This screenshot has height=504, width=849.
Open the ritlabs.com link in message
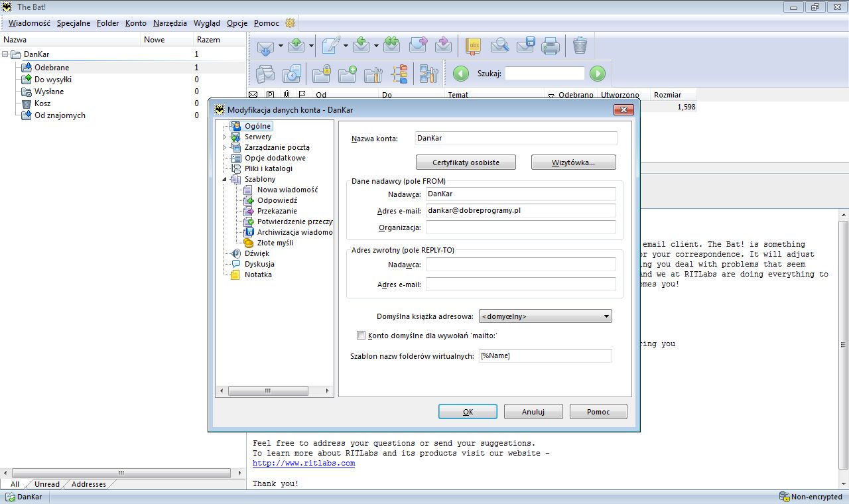[x=304, y=464]
